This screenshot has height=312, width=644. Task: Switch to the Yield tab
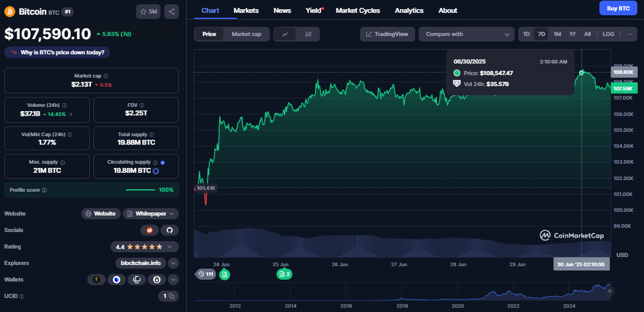314,11
